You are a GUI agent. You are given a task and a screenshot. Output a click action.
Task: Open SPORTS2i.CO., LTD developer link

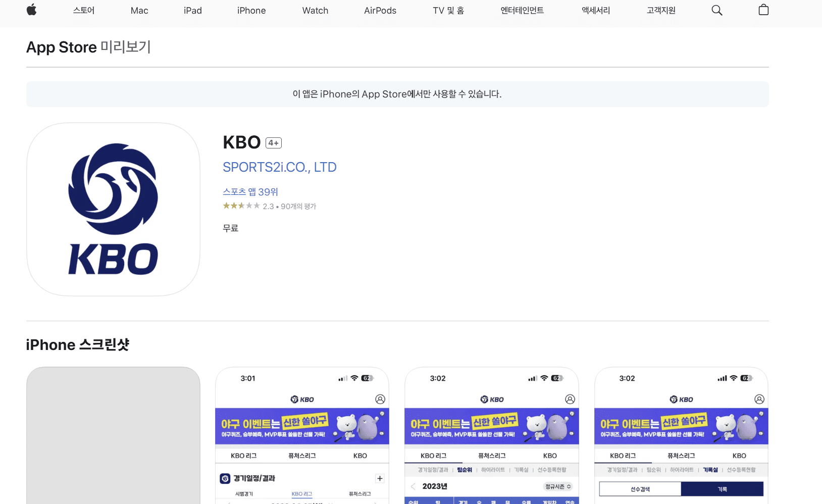280,167
